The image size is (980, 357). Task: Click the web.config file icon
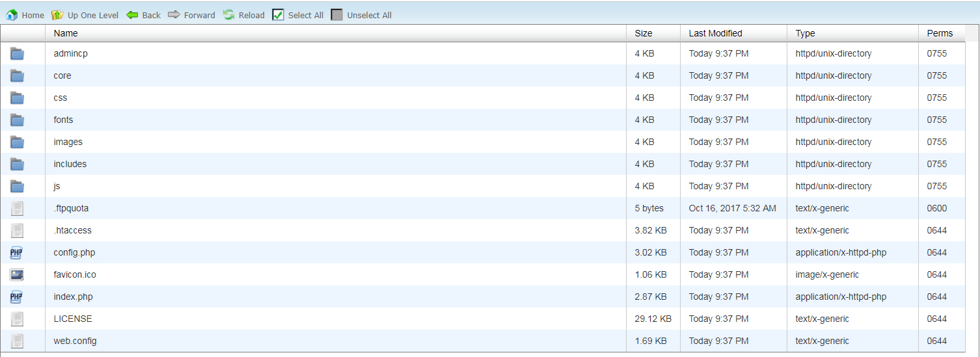17,341
